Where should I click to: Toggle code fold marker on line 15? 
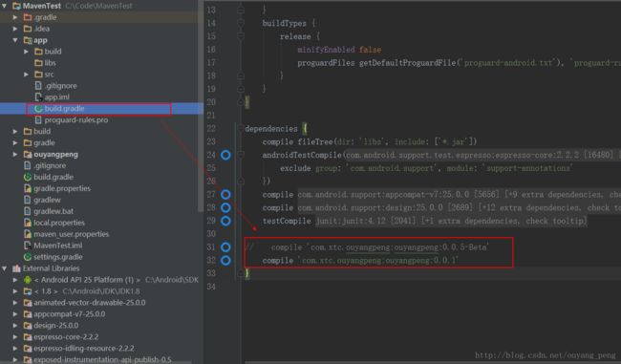[x=241, y=36]
